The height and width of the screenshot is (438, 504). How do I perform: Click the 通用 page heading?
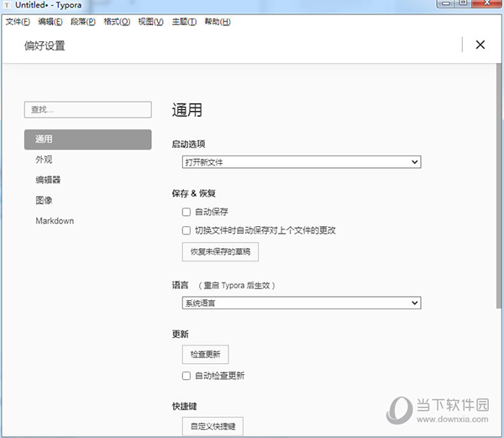pos(187,110)
